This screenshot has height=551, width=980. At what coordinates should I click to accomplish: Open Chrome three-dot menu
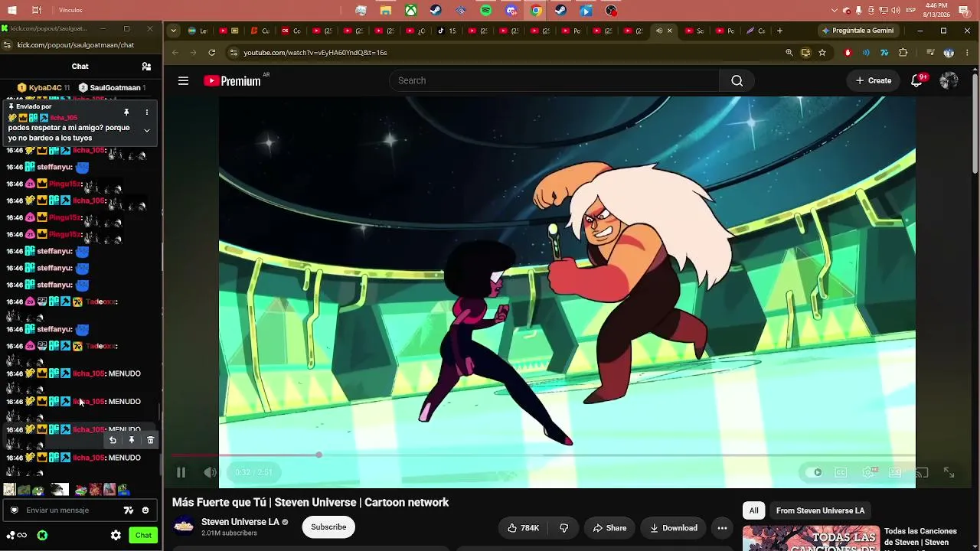[967, 53]
